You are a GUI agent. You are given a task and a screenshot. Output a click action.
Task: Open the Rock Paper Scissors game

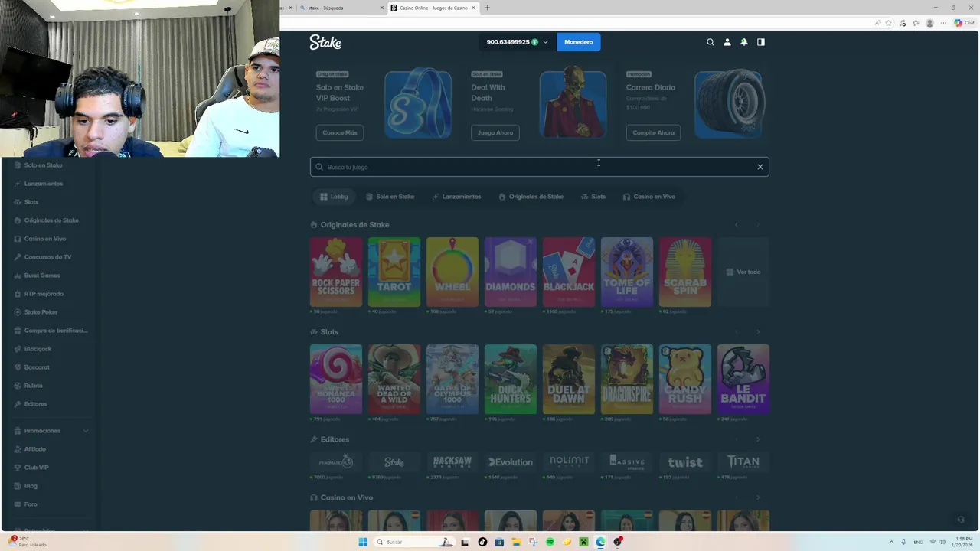(x=336, y=272)
